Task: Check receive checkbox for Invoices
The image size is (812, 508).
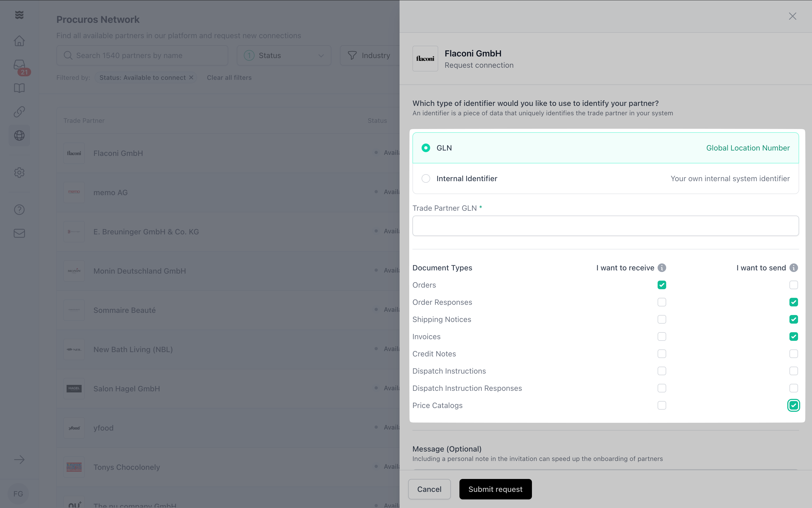Action: coord(662,336)
